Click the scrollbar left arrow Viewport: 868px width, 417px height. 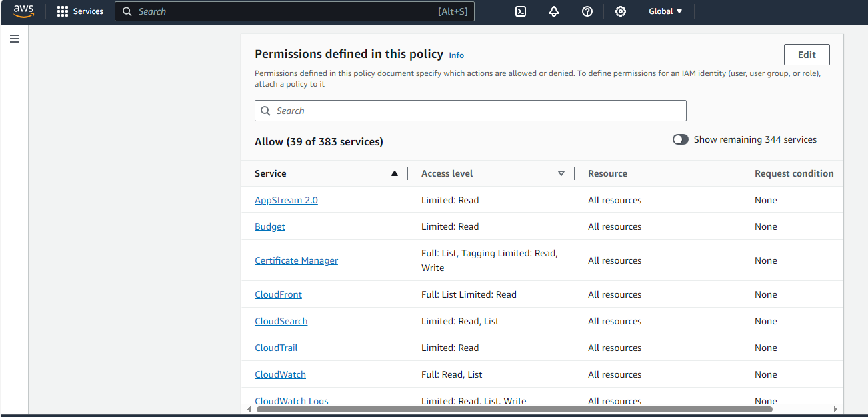click(250, 410)
